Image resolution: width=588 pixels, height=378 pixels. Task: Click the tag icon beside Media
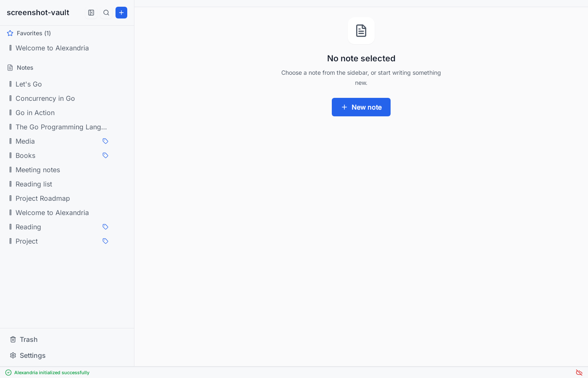105,141
